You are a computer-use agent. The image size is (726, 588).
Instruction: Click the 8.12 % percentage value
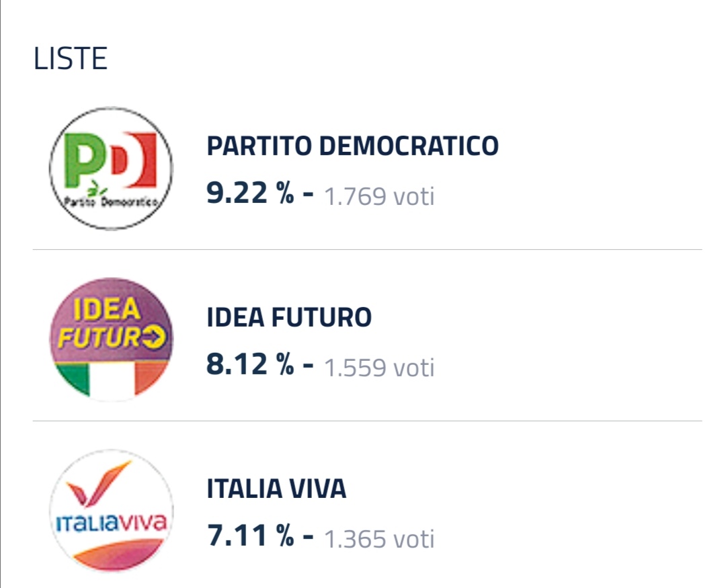coord(250,364)
